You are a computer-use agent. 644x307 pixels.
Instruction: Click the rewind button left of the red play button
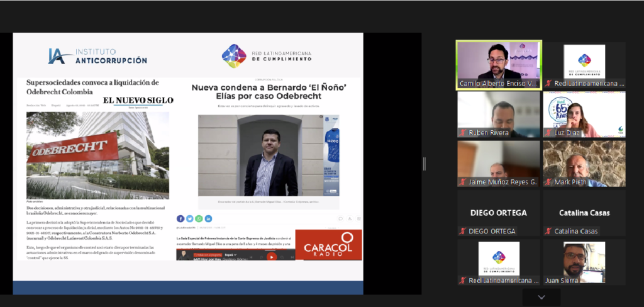(261, 257)
